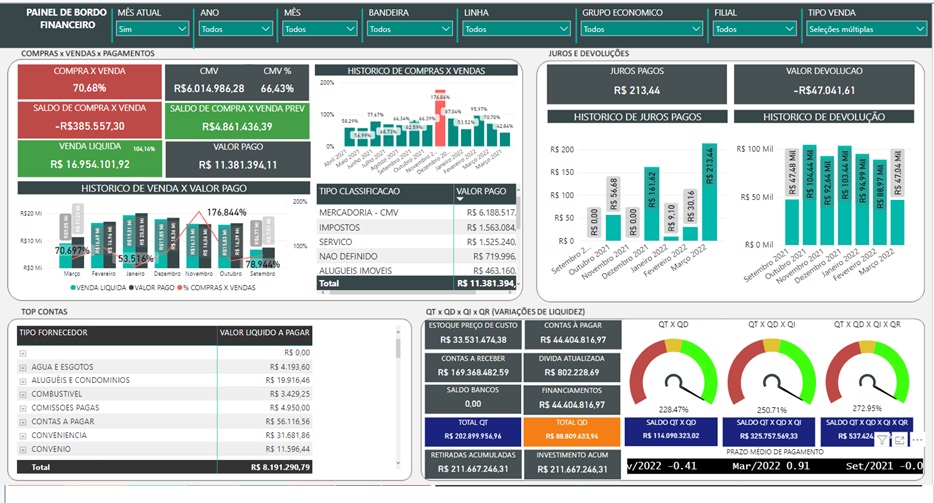Open focus mode icon on liquidity visual
934x503 pixels.
[x=900, y=440]
